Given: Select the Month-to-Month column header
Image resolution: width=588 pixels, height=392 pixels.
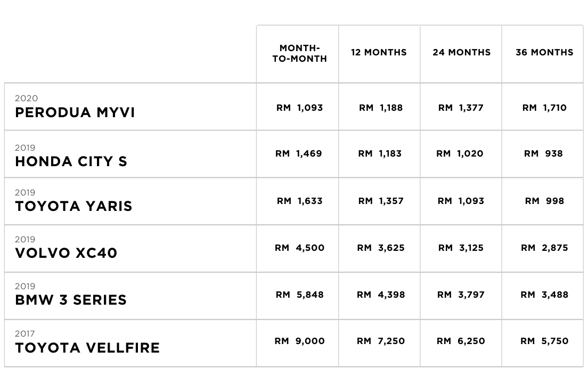Looking at the screenshot, I should coord(300,54).
